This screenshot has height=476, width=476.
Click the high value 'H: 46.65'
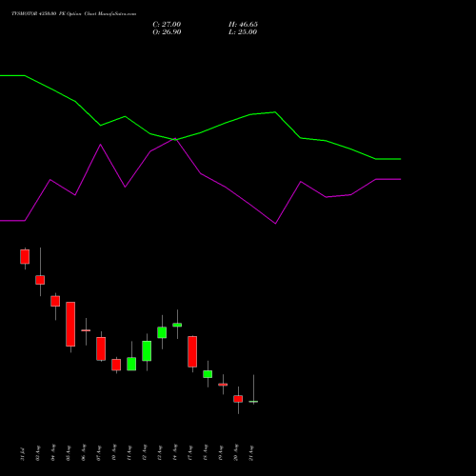(243, 25)
